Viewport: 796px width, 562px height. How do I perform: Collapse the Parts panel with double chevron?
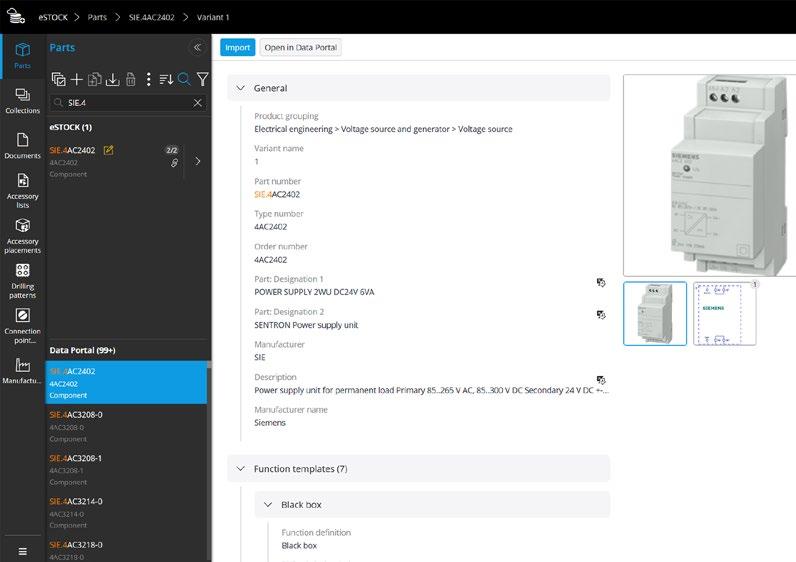tap(197, 48)
